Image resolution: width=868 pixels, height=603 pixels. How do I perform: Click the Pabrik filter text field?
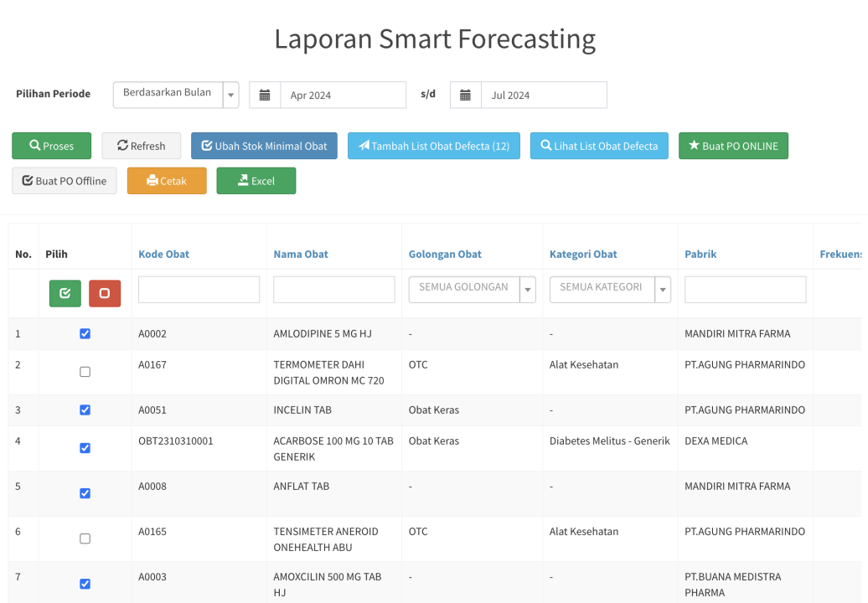pyautogui.click(x=745, y=290)
